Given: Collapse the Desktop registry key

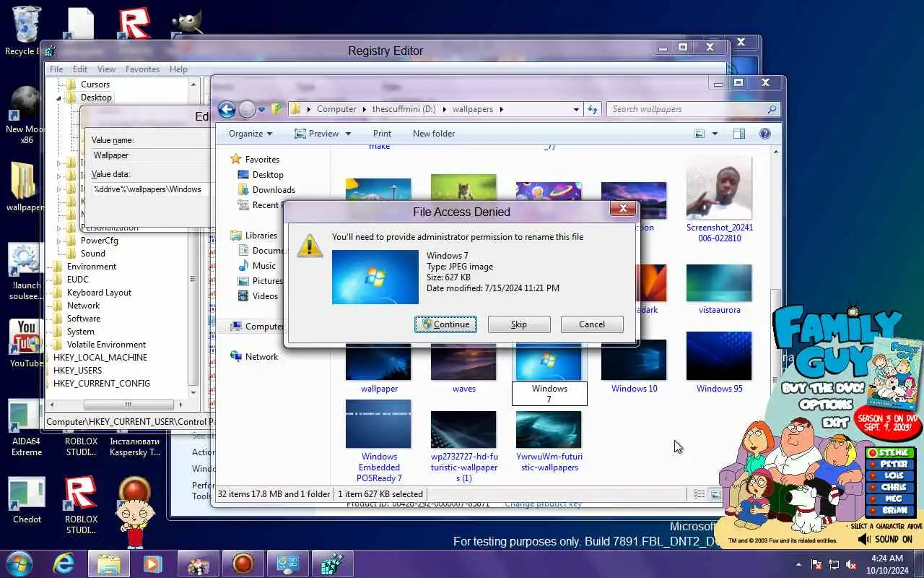Looking at the screenshot, I should (59, 98).
